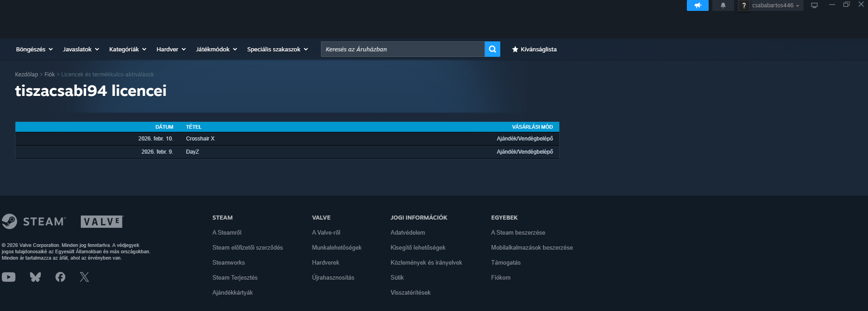This screenshot has width=868, height=311.
Task: Expand the Javaslatok menu
Action: pyautogui.click(x=81, y=49)
